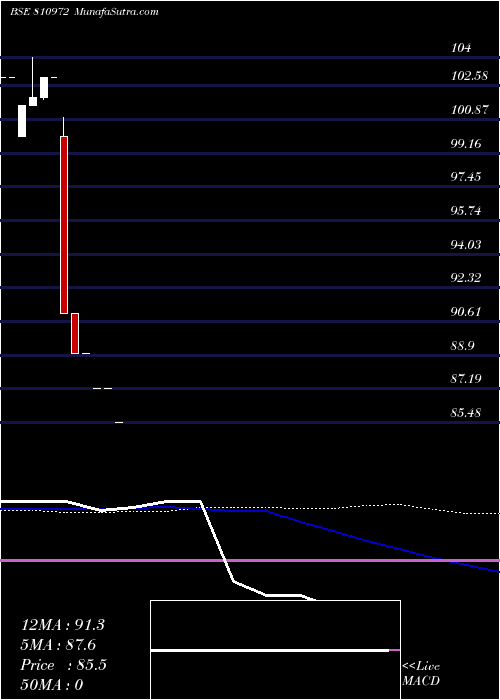Select the 87.19 price level label

pyautogui.click(x=466, y=379)
